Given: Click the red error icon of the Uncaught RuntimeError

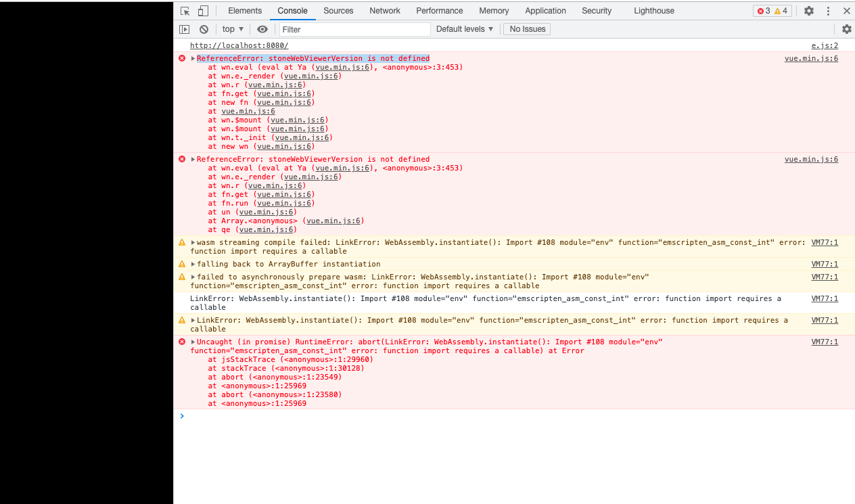Looking at the screenshot, I should pos(182,342).
